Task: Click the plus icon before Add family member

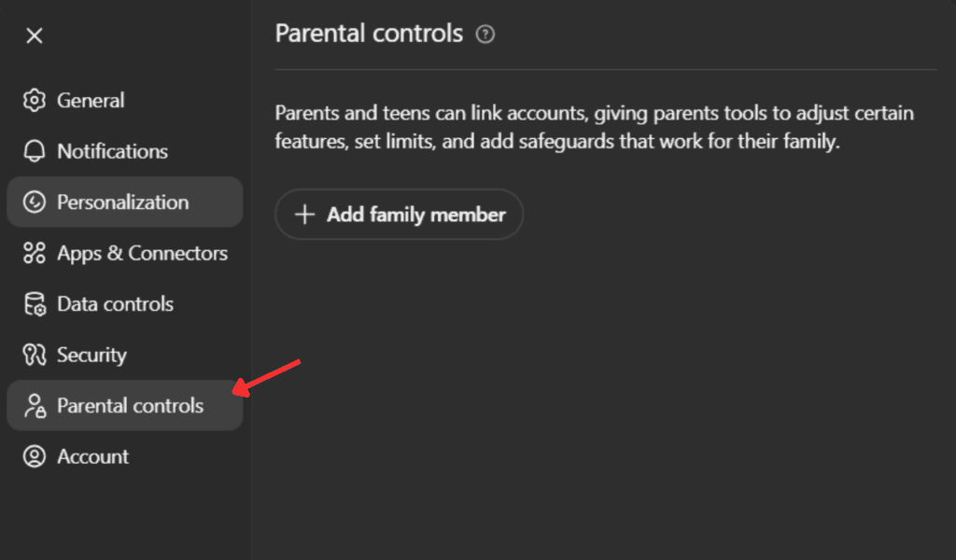Action: (x=304, y=215)
